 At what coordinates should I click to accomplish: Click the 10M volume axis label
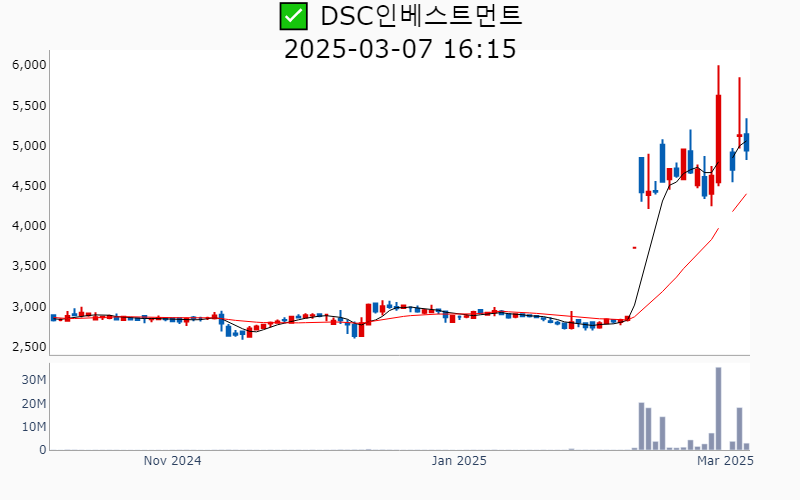(34, 427)
